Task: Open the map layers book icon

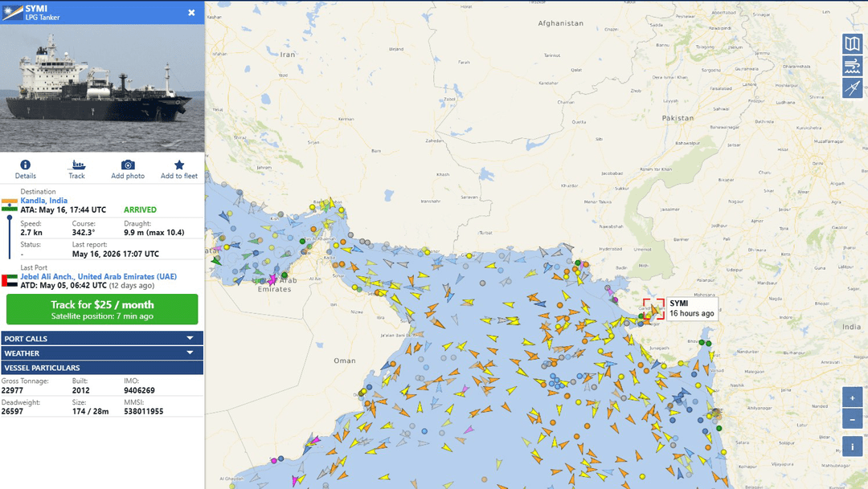Action: [853, 43]
